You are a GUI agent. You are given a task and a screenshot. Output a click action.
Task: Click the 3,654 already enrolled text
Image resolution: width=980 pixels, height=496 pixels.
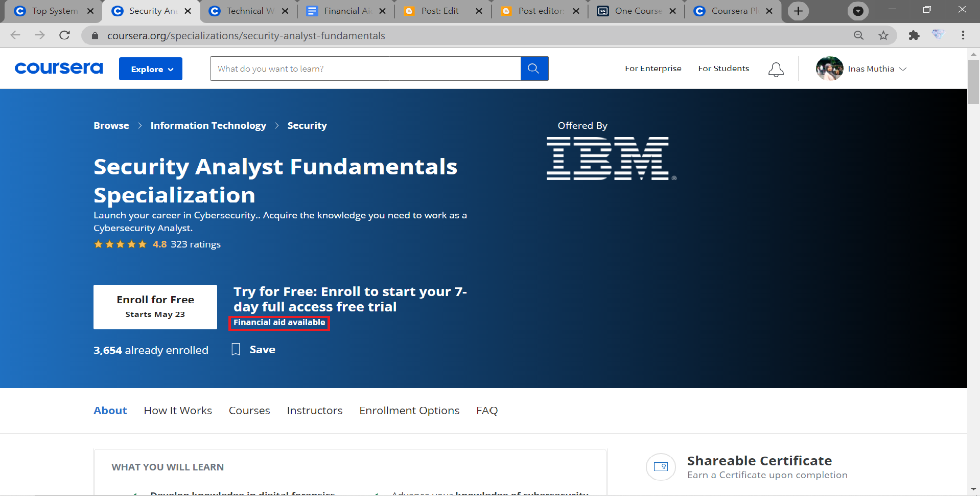point(151,350)
